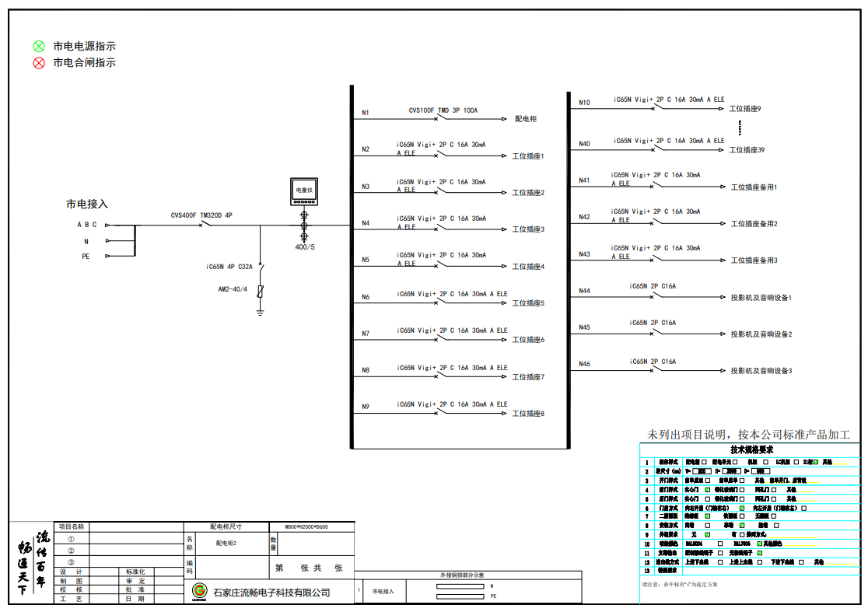Click the 技术规格要求 table header
Screen dimensions: 868x612
[751, 449]
